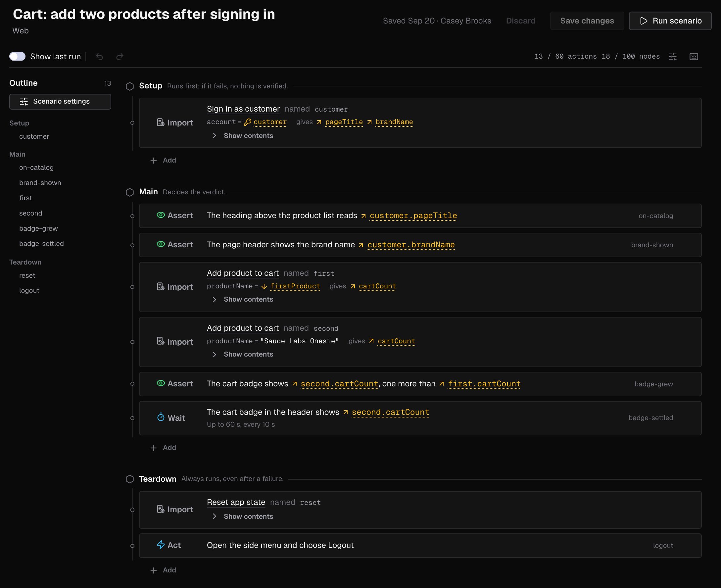Click the undo arrow icon
721x588 pixels.
99,57
